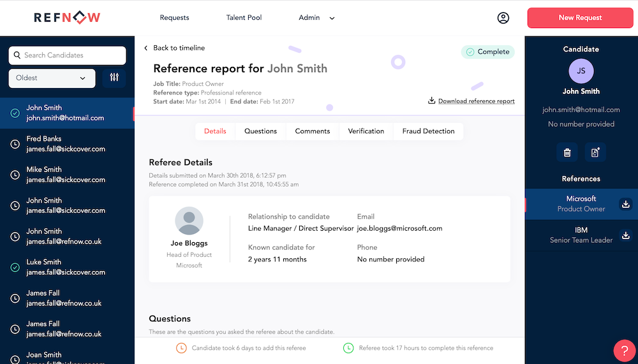Screen dimensions: 638x364
Task: Click the New Request button
Action: point(579,18)
